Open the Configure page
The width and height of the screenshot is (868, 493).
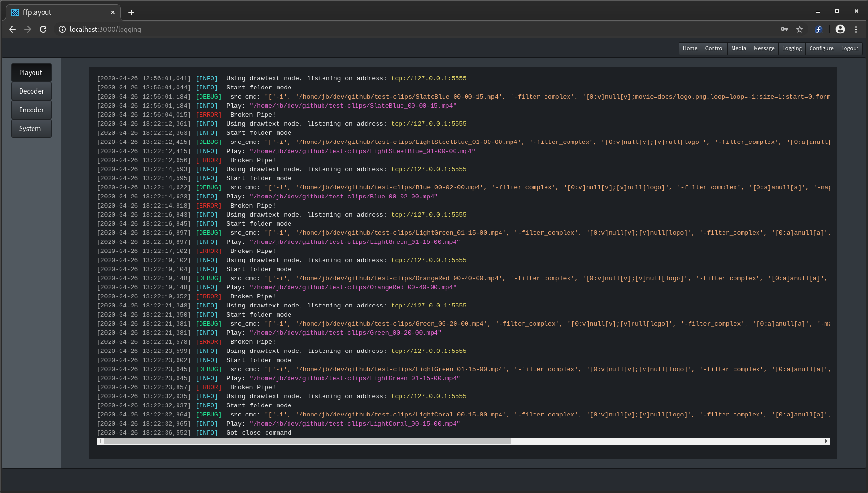[x=822, y=48]
